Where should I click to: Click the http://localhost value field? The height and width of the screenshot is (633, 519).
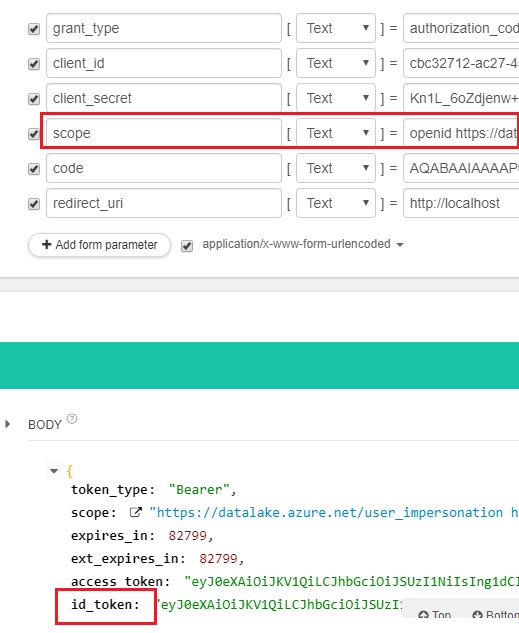click(461, 203)
